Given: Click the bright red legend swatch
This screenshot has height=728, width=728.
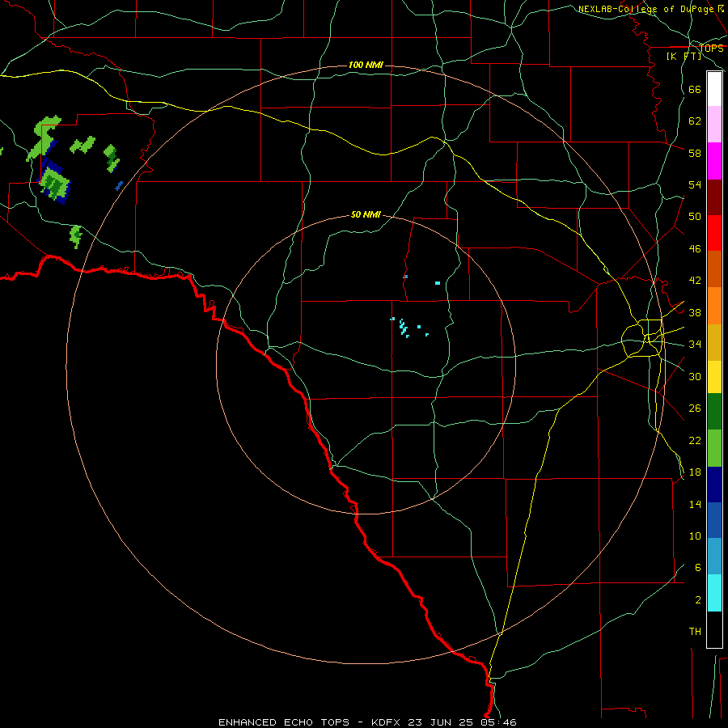Looking at the screenshot, I should (714, 233).
